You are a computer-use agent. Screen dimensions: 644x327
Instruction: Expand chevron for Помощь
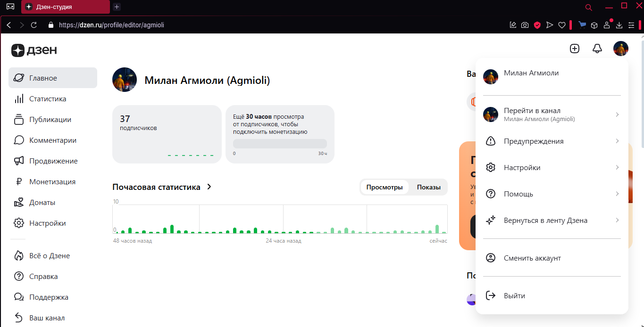617,194
